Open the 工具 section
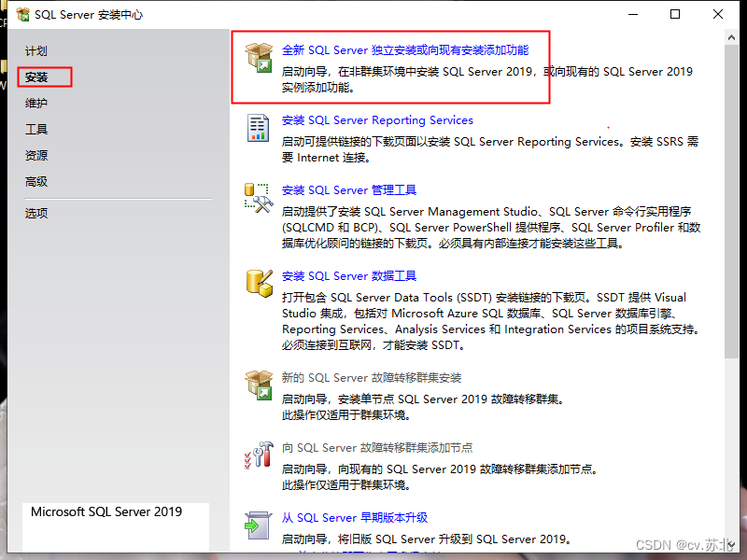Viewport: 747px width, 560px height. pyautogui.click(x=36, y=130)
